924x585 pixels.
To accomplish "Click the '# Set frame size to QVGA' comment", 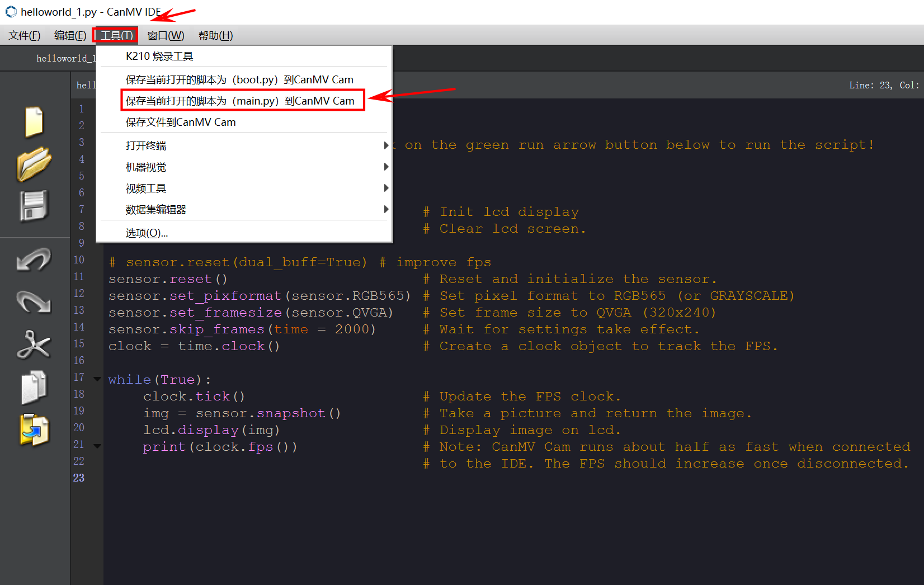I will (569, 313).
